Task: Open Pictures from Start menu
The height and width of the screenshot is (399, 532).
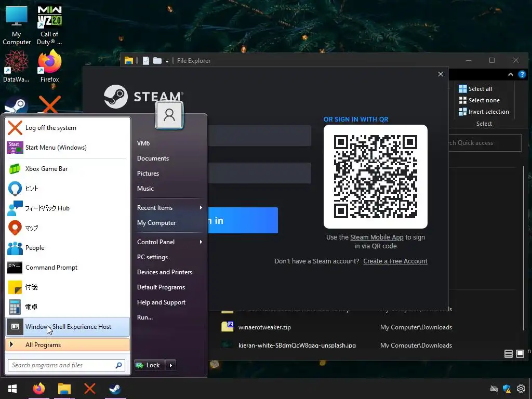Action: click(169, 174)
